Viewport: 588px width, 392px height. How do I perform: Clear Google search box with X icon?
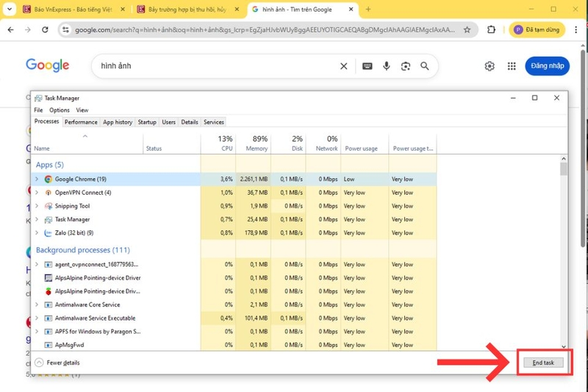(x=343, y=66)
